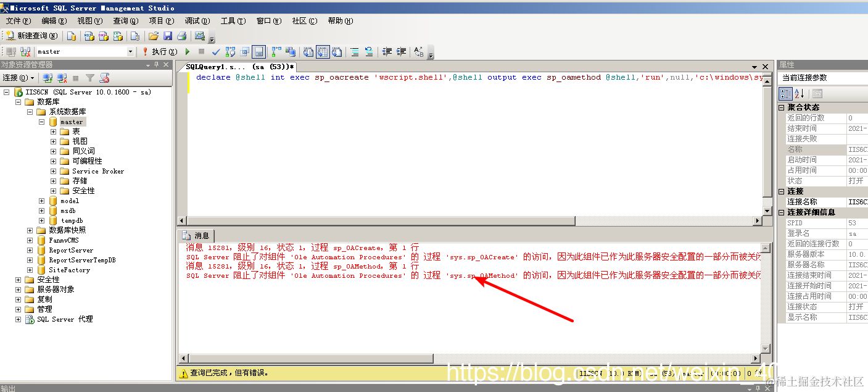Toggle the highlighted IntelliSense enabled icon

pos(259,52)
